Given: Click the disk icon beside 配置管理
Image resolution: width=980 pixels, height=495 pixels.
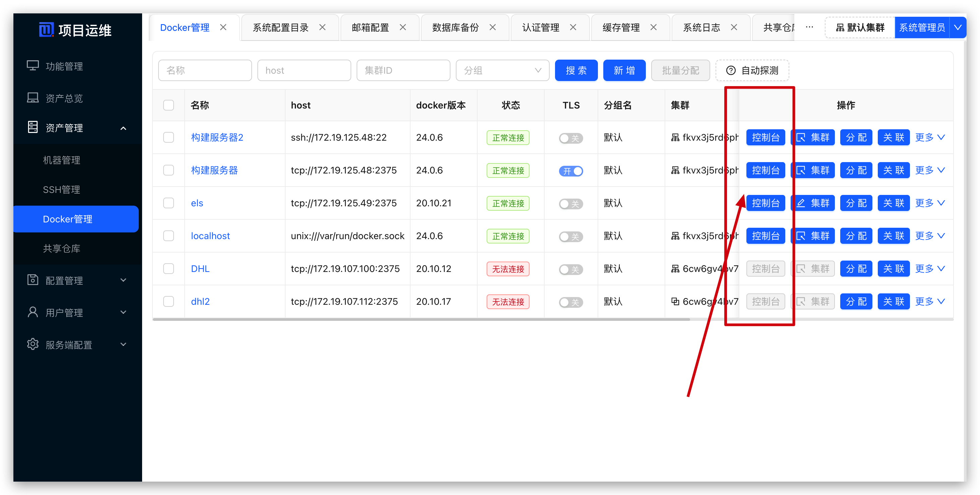Looking at the screenshot, I should tap(33, 280).
